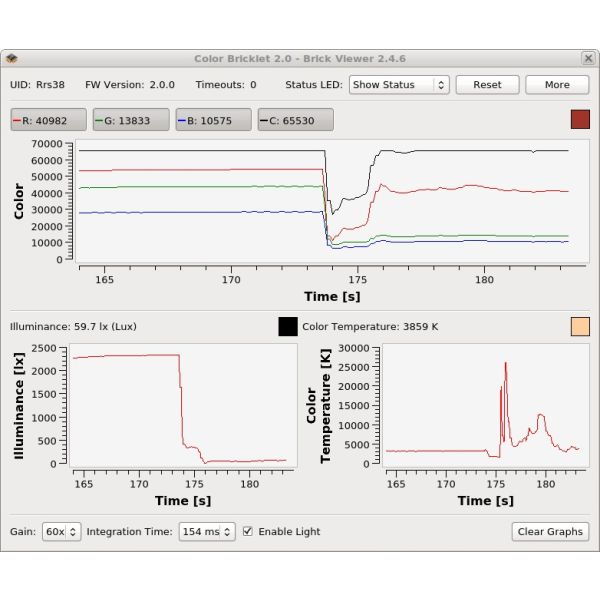This screenshot has width=600, height=600.
Task: Click the UID: Rrs38 text
Action: click(x=37, y=85)
